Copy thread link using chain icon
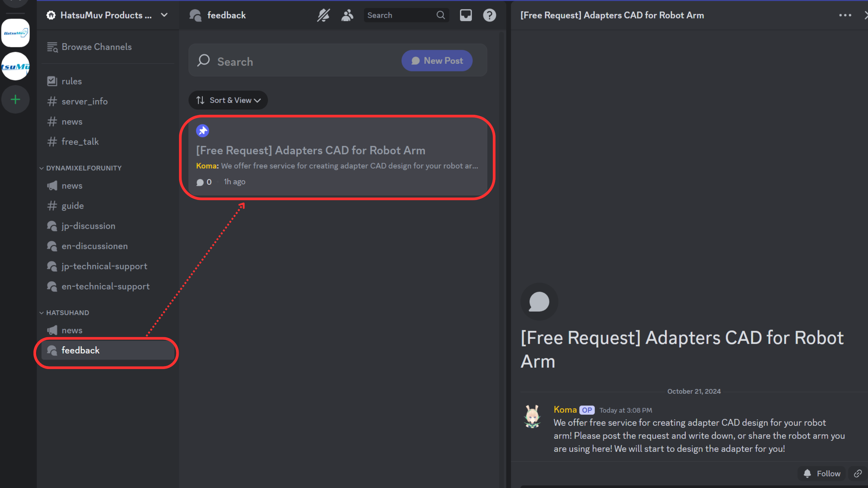 pyautogui.click(x=858, y=473)
